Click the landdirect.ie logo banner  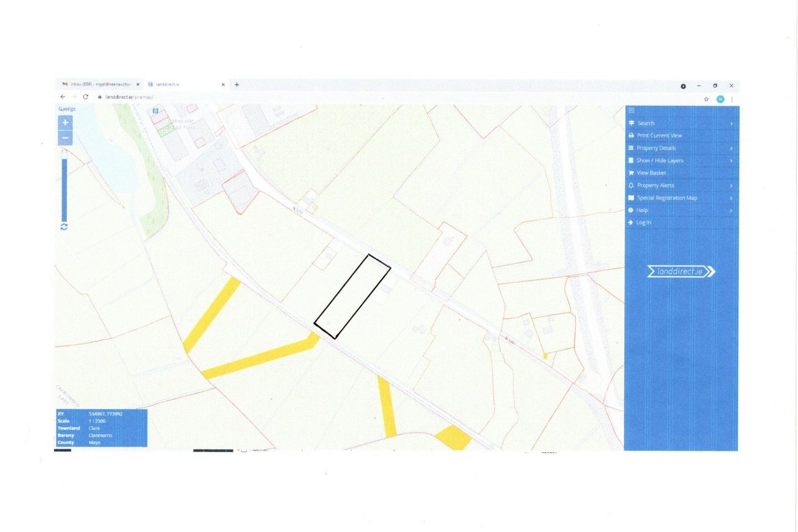(681, 272)
